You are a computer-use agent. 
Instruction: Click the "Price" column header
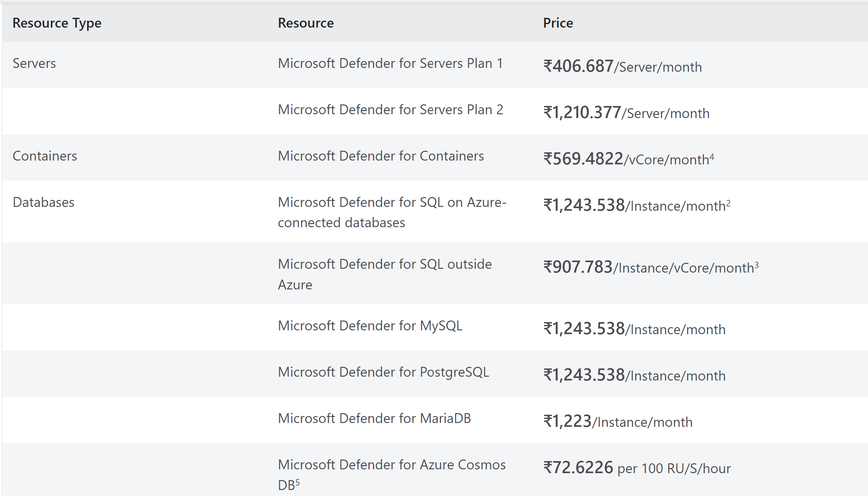[x=558, y=23]
